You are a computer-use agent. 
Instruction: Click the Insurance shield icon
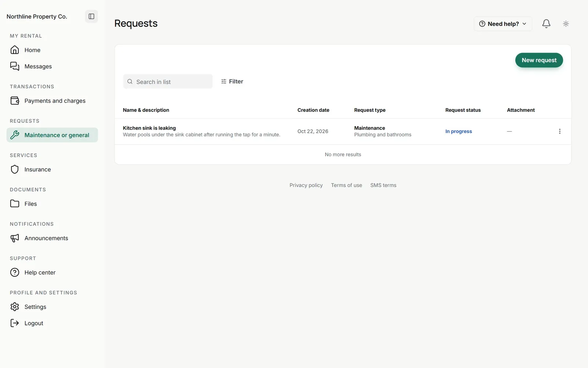[15, 169]
